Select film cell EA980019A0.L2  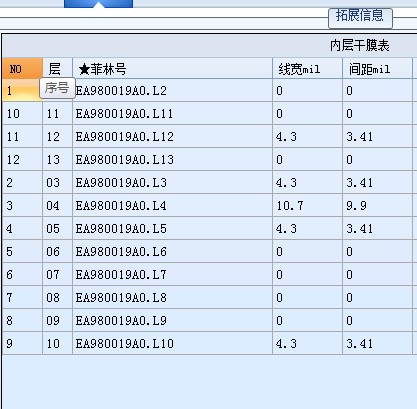click(173, 91)
